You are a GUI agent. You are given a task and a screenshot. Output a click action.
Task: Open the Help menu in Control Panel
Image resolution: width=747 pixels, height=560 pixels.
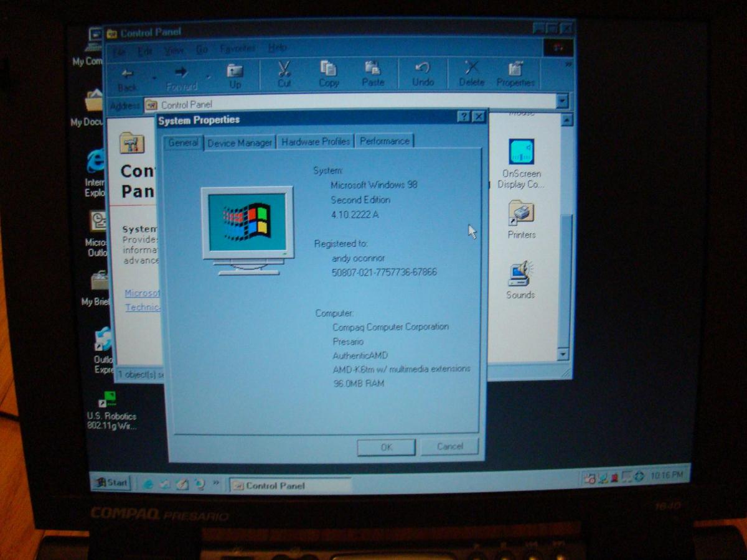pos(277,48)
